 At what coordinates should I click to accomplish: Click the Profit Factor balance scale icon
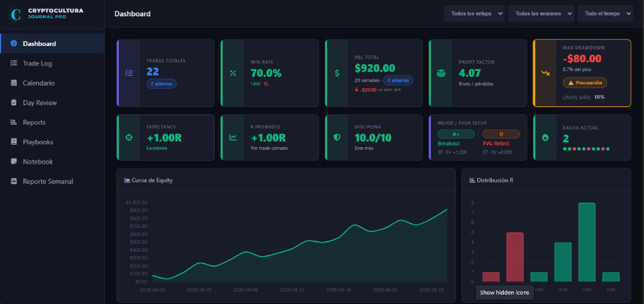tap(441, 73)
